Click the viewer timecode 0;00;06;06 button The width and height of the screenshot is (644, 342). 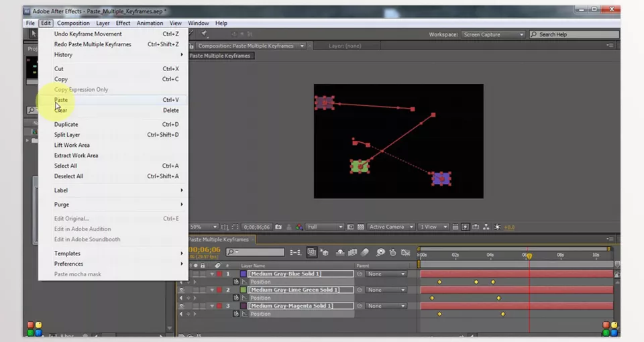coord(256,227)
